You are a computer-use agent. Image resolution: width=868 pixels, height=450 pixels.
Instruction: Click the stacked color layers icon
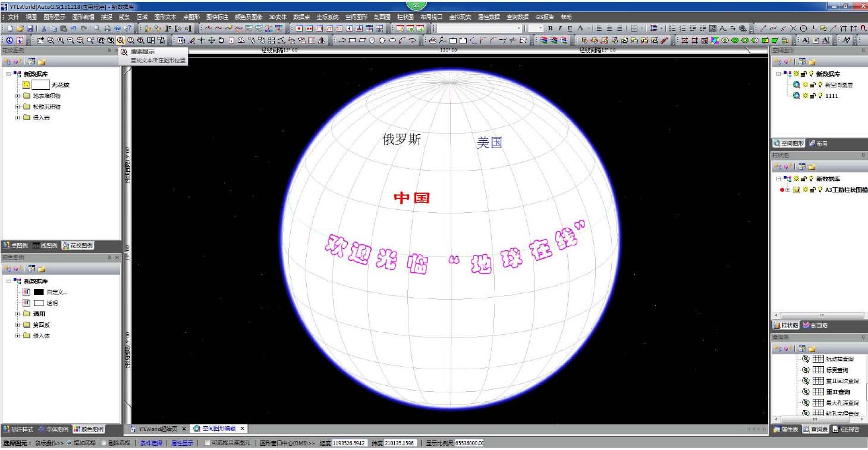click(543, 40)
